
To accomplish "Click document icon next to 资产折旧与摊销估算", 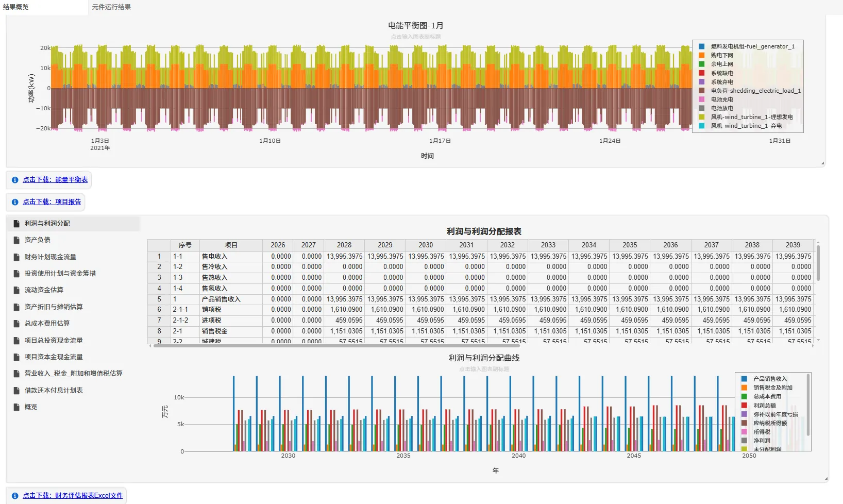I will (x=16, y=307).
